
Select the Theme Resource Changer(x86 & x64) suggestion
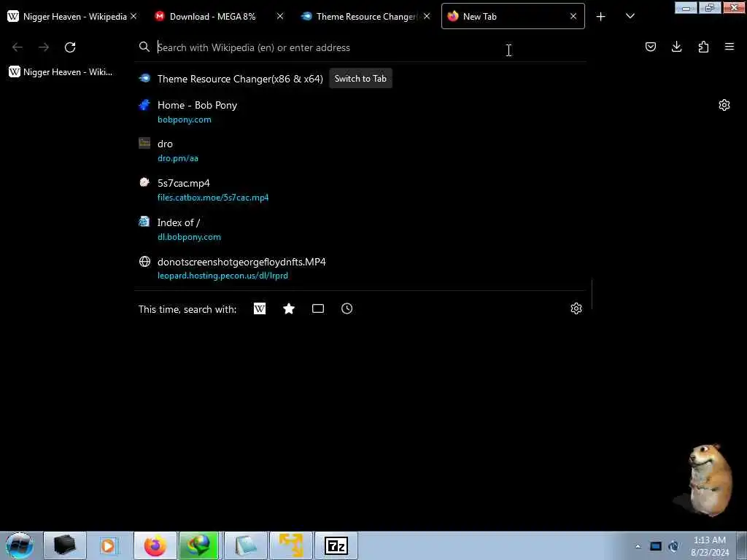coord(240,79)
